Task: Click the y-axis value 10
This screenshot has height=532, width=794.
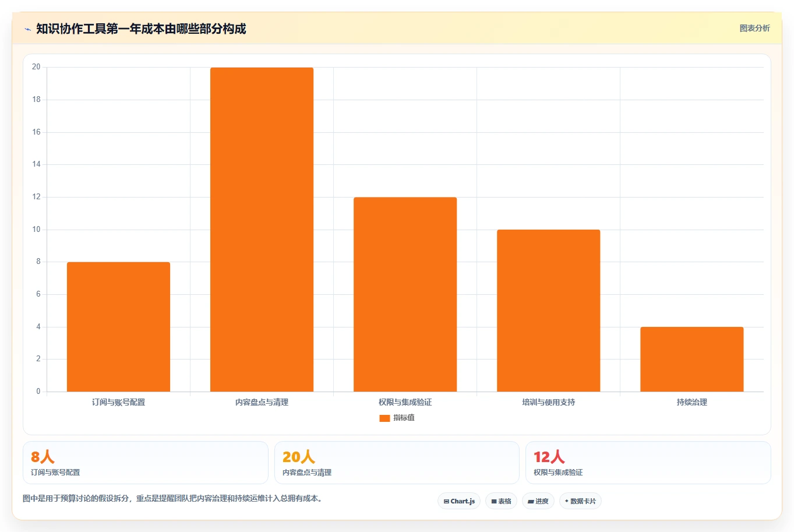Action: (x=36, y=230)
